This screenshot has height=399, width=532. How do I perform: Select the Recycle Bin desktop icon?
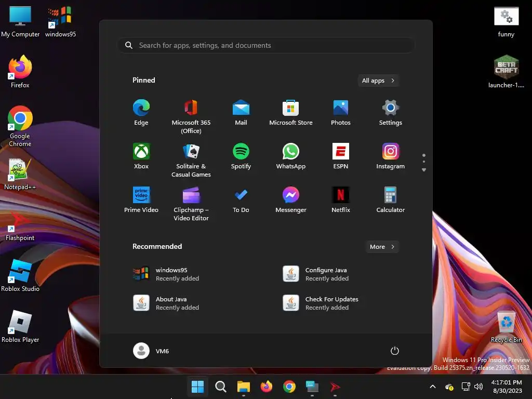point(506,327)
